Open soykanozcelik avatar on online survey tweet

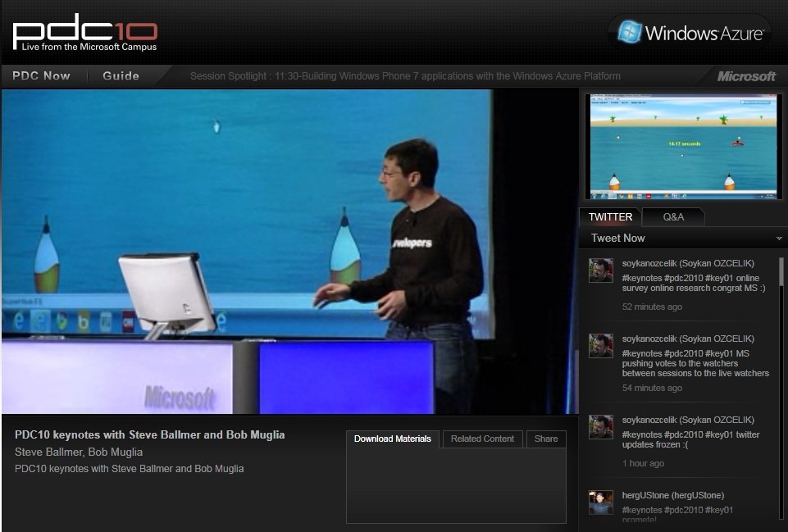(x=600, y=271)
